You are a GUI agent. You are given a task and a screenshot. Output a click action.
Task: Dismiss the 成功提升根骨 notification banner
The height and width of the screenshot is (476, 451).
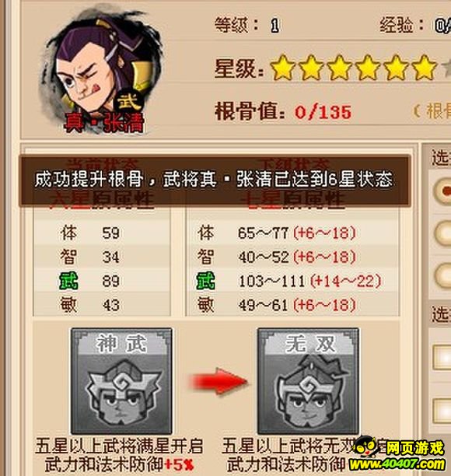(x=215, y=181)
